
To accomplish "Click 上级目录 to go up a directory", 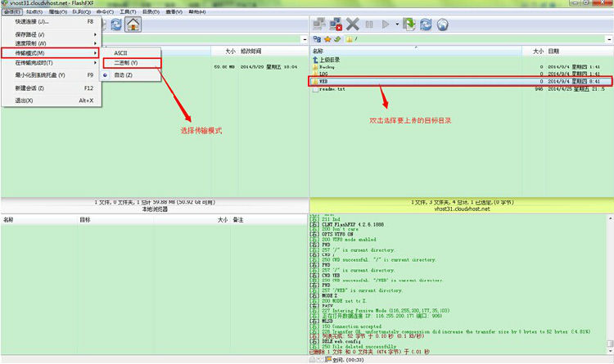I will coord(333,60).
